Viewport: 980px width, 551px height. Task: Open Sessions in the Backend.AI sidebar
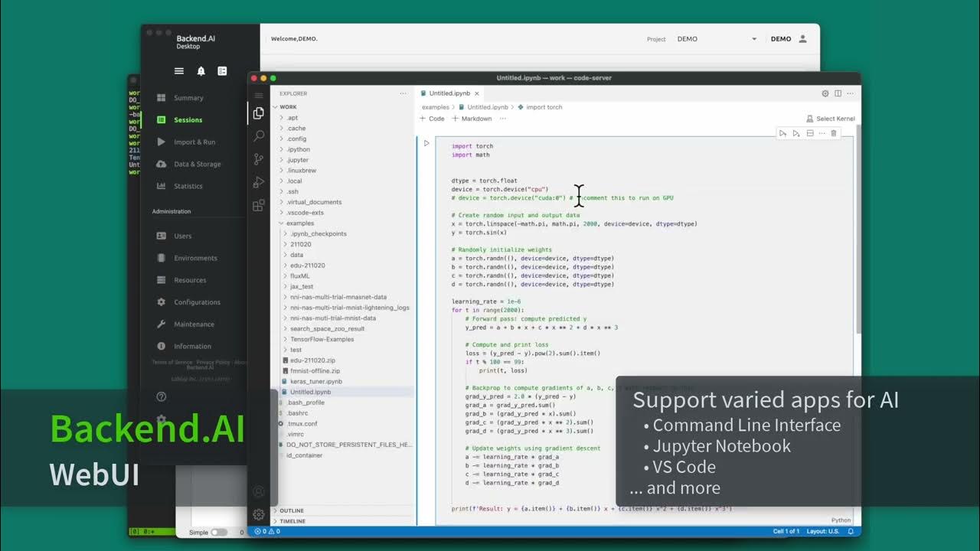click(x=188, y=120)
